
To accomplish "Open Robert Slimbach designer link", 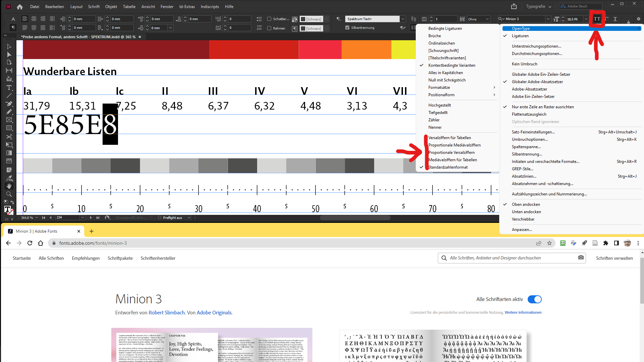I will tap(167, 312).
